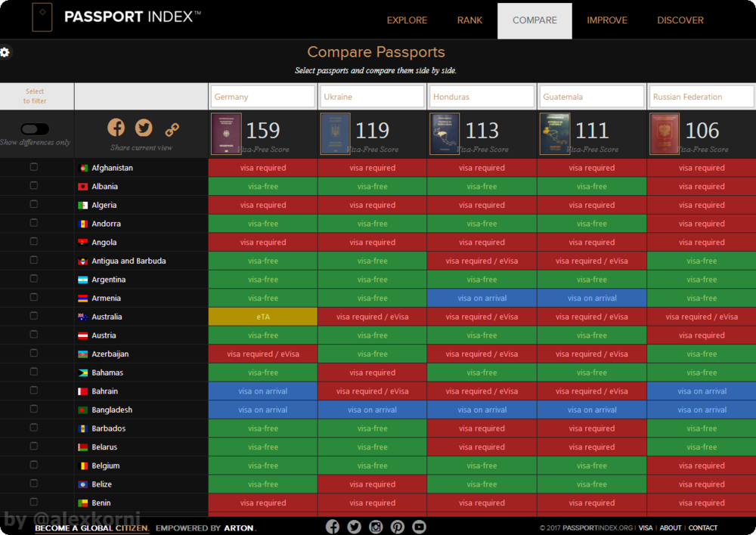This screenshot has height=535, width=756.
Task: Click the Honduras passport cover thumbnail
Action: click(444, 134)
